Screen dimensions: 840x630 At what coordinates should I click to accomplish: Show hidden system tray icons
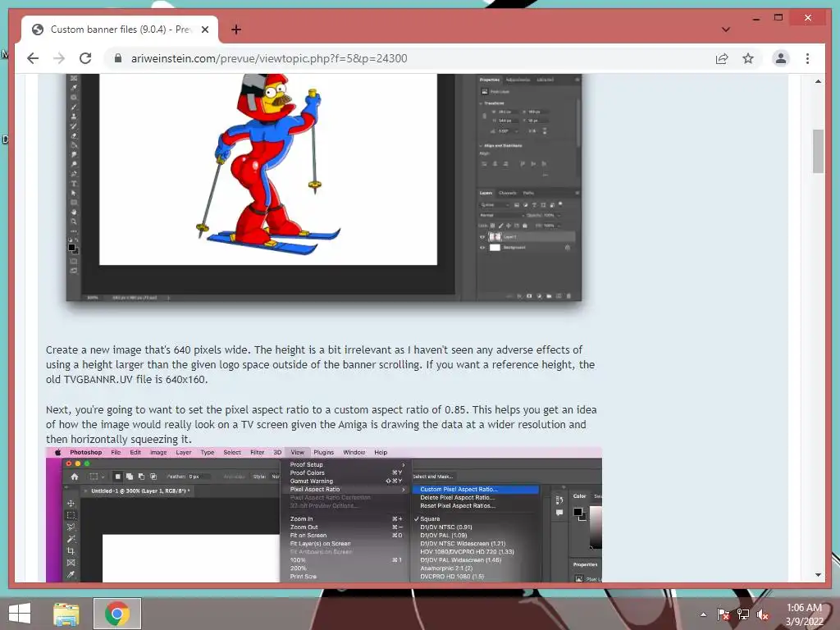703,614
